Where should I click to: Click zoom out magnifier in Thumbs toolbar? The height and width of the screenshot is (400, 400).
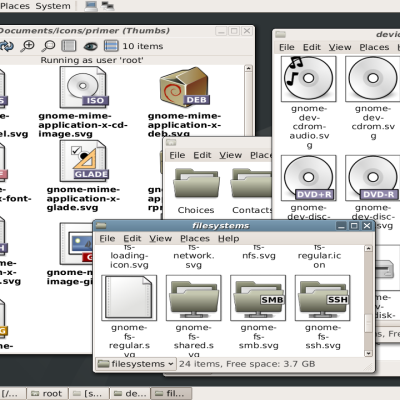click(49, 46)
